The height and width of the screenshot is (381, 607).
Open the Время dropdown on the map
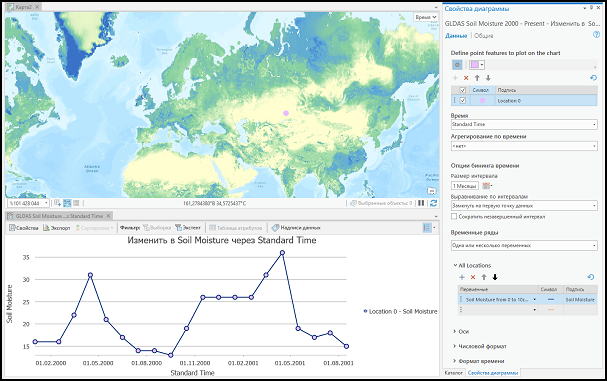click(426, 17)
